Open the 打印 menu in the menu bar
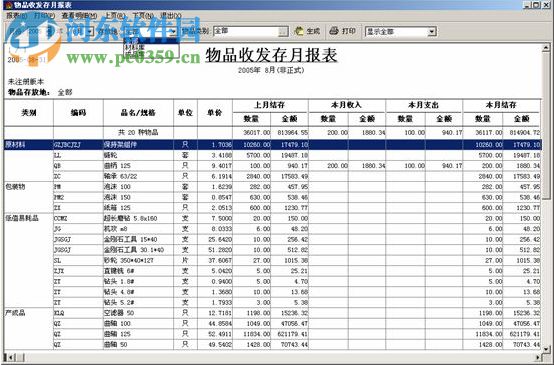Viewport: 554px width, 365px height. coord(44,16)
